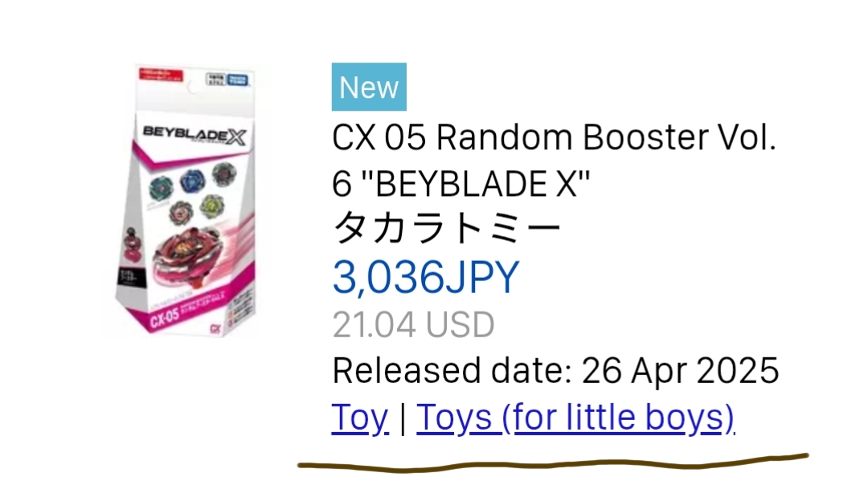
Task: Click the brown hand-drawn underline
Action: click(552, 463)
